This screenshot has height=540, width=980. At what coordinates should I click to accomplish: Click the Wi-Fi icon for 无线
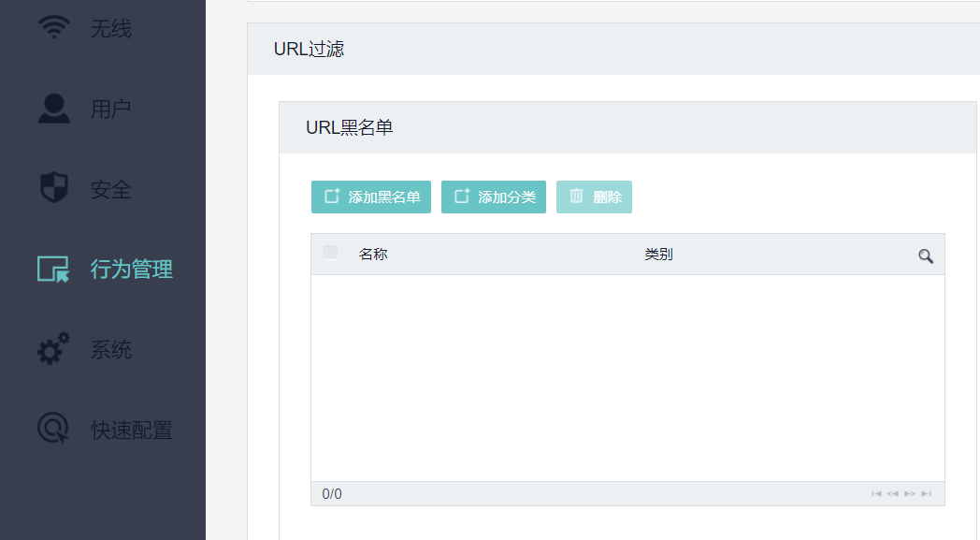[53, 27]
